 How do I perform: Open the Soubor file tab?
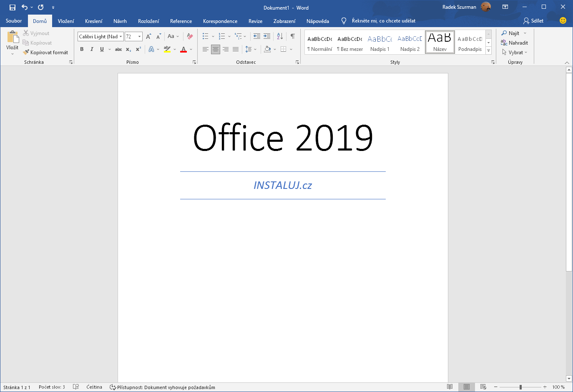pos(14,21)
